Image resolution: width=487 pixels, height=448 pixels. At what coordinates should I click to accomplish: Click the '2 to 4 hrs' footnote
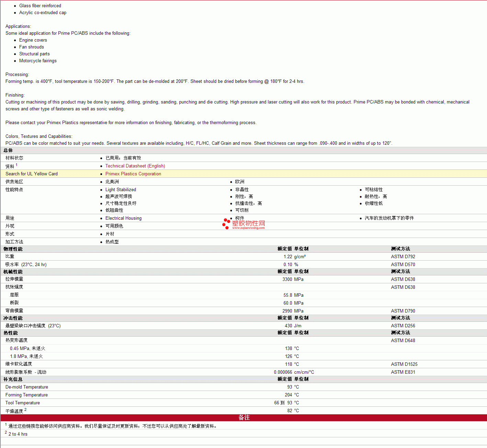pos(18,434)
